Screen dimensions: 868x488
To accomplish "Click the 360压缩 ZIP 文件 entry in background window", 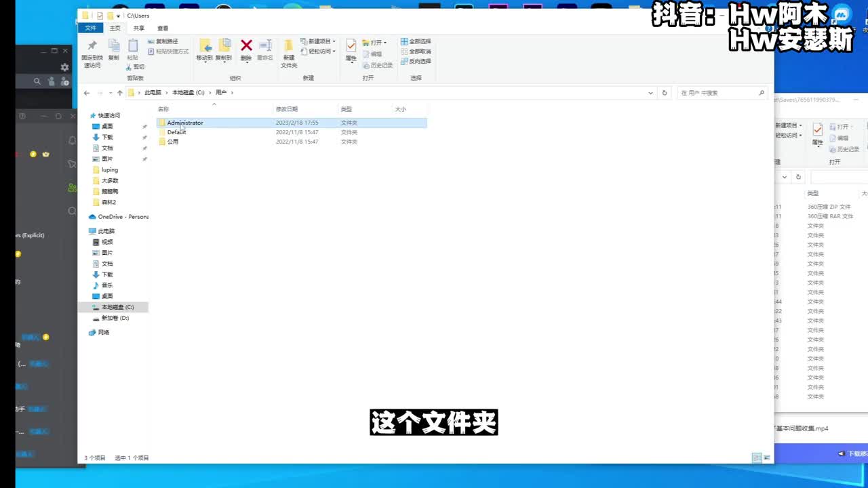I will pyautogui.click(x=829, y=207).
